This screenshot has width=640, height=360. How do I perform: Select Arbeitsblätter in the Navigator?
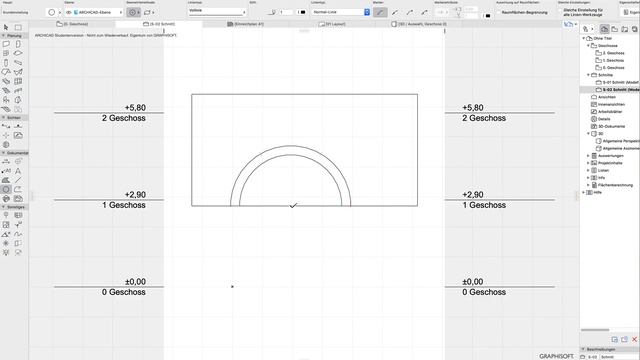[607, 112]
